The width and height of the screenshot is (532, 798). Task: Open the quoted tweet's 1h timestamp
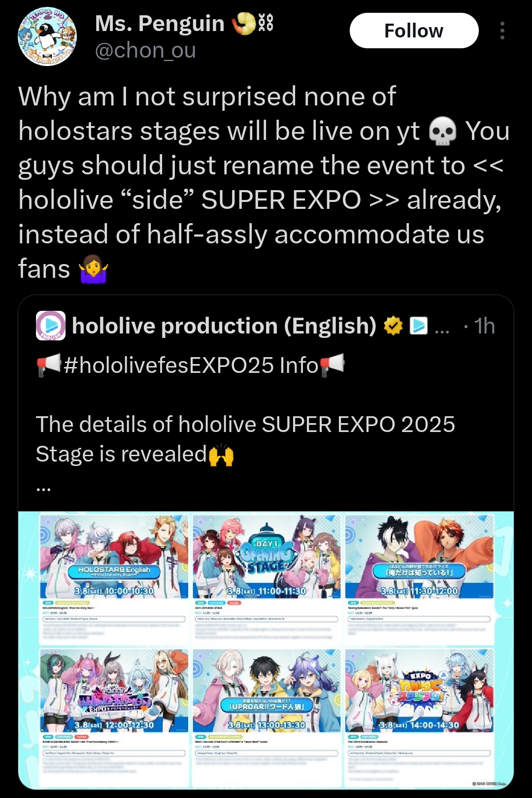pos(484,326)
